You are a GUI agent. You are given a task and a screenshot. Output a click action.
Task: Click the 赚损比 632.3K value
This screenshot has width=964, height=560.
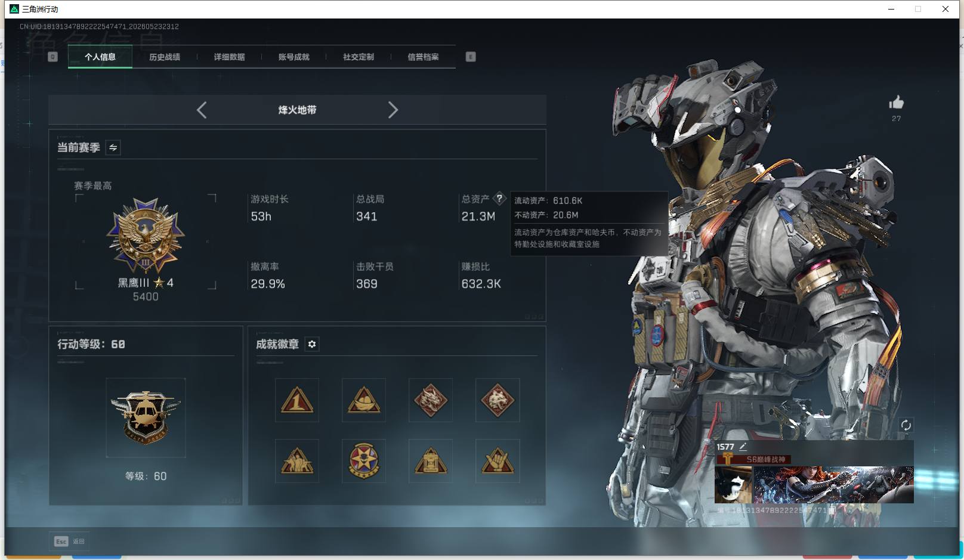click(481, 284)
